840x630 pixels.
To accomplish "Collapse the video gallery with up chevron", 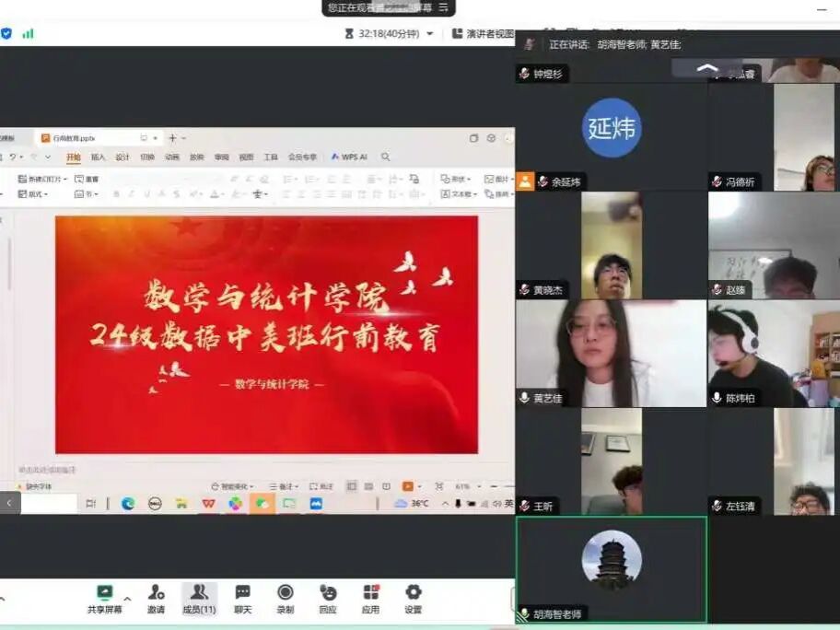I will (x=707, y=68).
